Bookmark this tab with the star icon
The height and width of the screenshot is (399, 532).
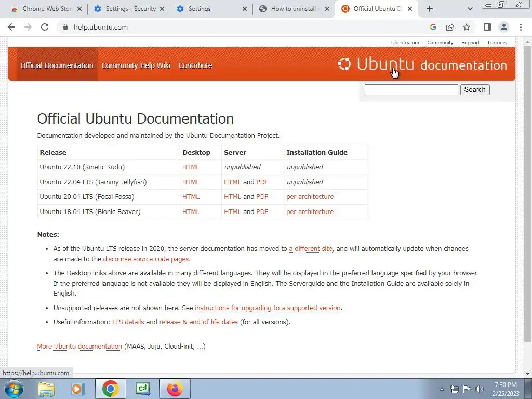[467, 27]
